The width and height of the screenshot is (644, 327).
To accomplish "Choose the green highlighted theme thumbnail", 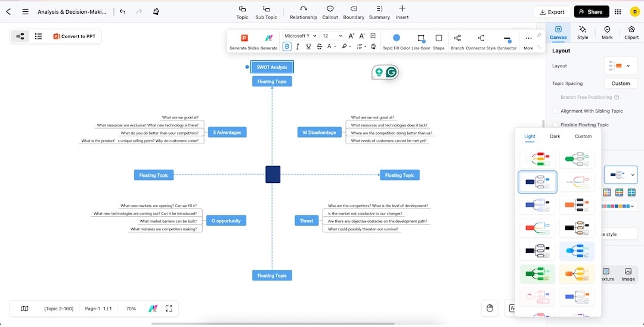I will point(537,273).
